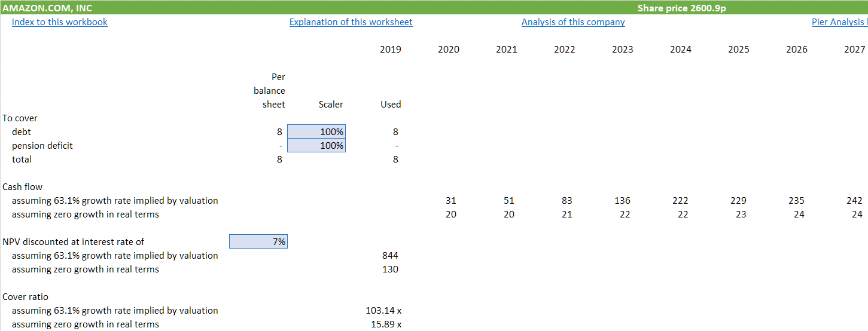The image size is (868, 331).
Task: Click the Share price 2600.9p cell
Action: [682, 8]
